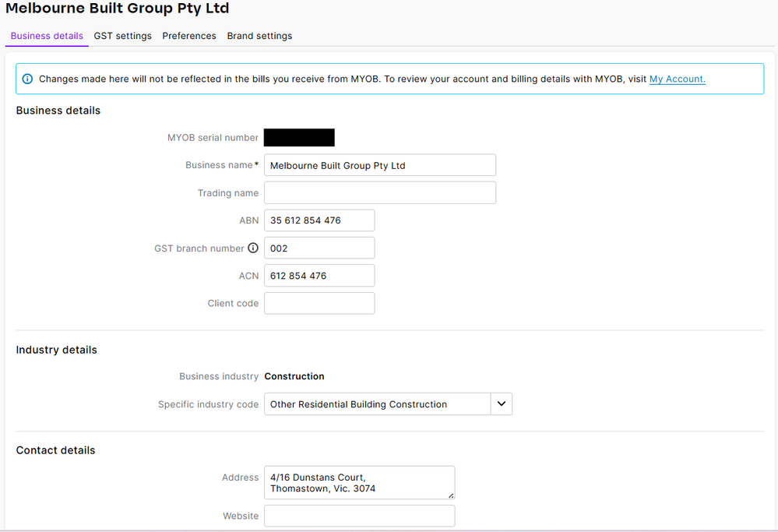778x532 pixels.
Task: Open the Preferences tab
Action: (189, 36)
